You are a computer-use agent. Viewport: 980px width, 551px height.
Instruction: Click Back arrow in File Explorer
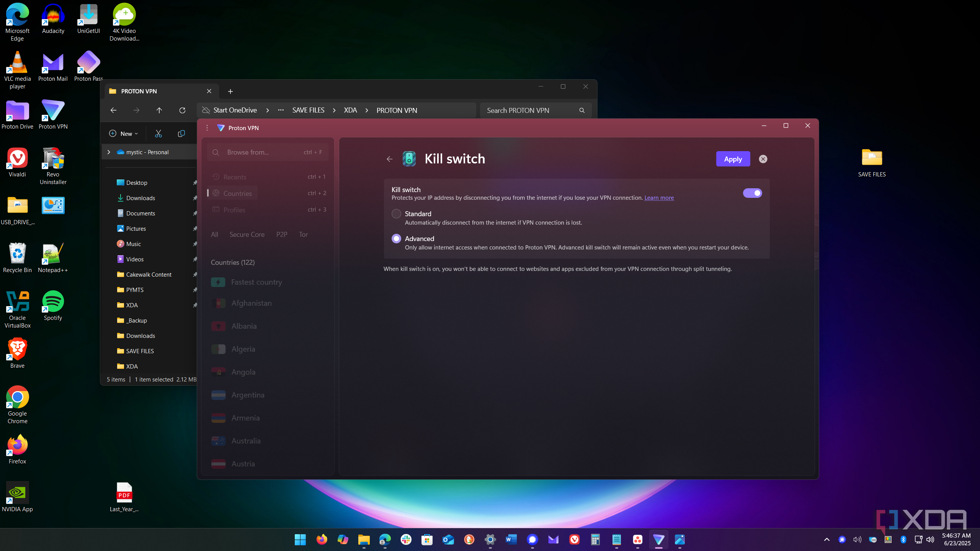coord(113,110)
